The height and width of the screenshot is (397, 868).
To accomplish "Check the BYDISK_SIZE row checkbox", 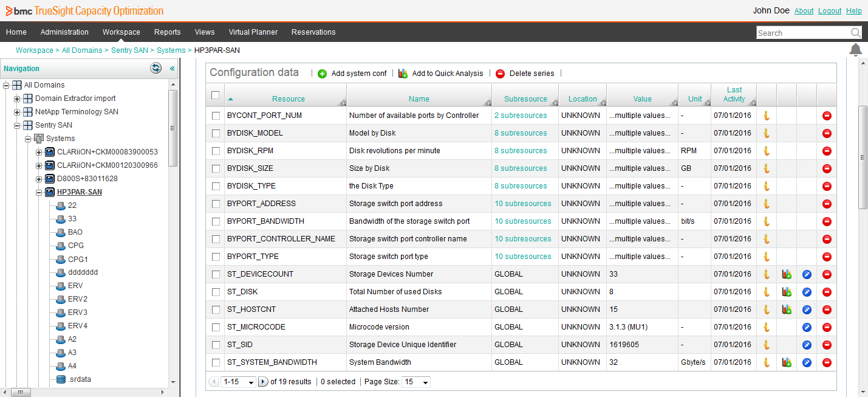I will coord(216,168).
